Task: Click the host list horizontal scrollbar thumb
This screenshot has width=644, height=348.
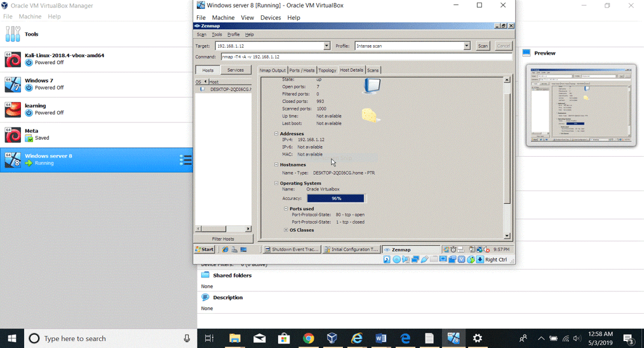Action: (x=213, y=229)
